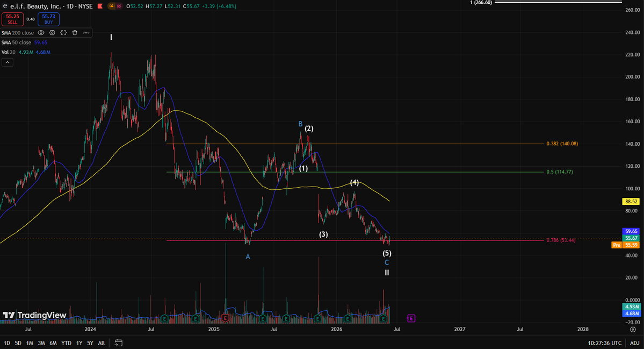This screenshot has width=644, height=349.
Task: Click the SMA 50 close legend label
Action: tap(16, 42)
